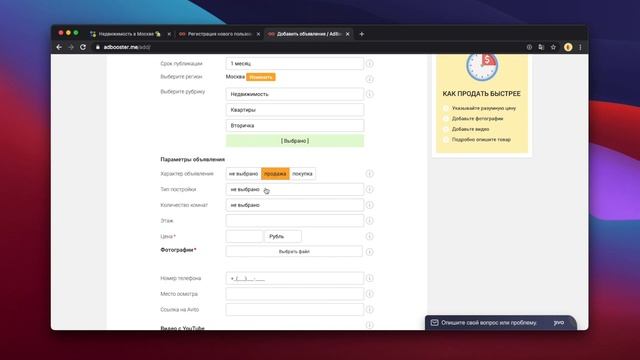This screenshot has height=360, width=640.
Task: Open browser profile avatar
Action: (x=568, y=47)
